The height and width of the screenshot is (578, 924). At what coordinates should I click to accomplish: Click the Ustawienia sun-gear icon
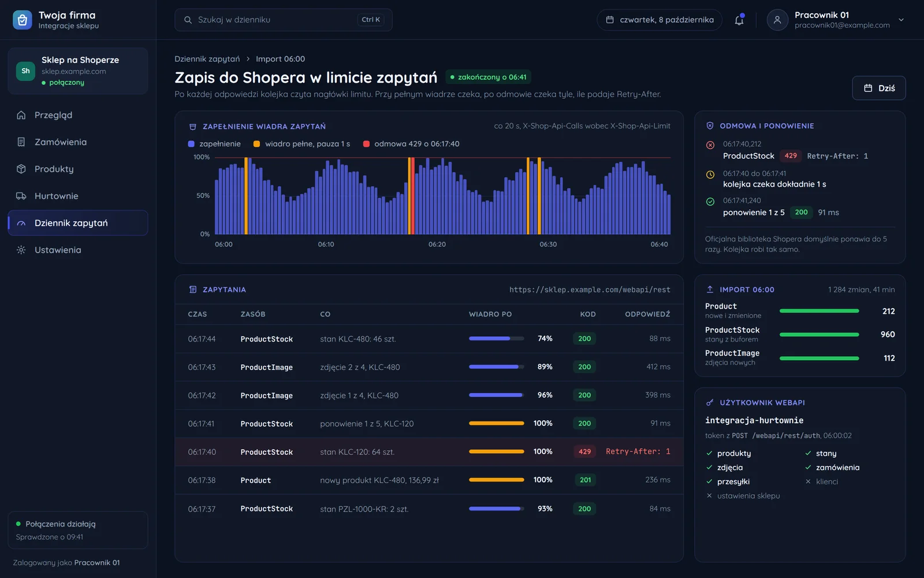[x=21, y=250]
